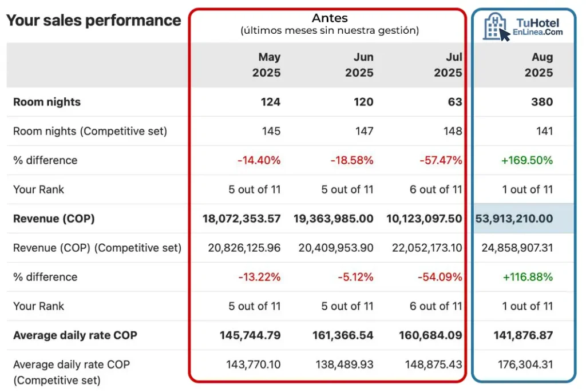The image size is (586, 392).
Task: Click the TuHotelEnLinea hotel building logo icon
Action: click(496, 27)
